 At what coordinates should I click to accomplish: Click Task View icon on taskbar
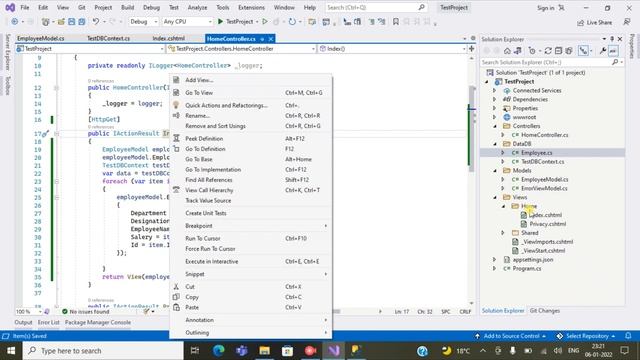[195, 351]
